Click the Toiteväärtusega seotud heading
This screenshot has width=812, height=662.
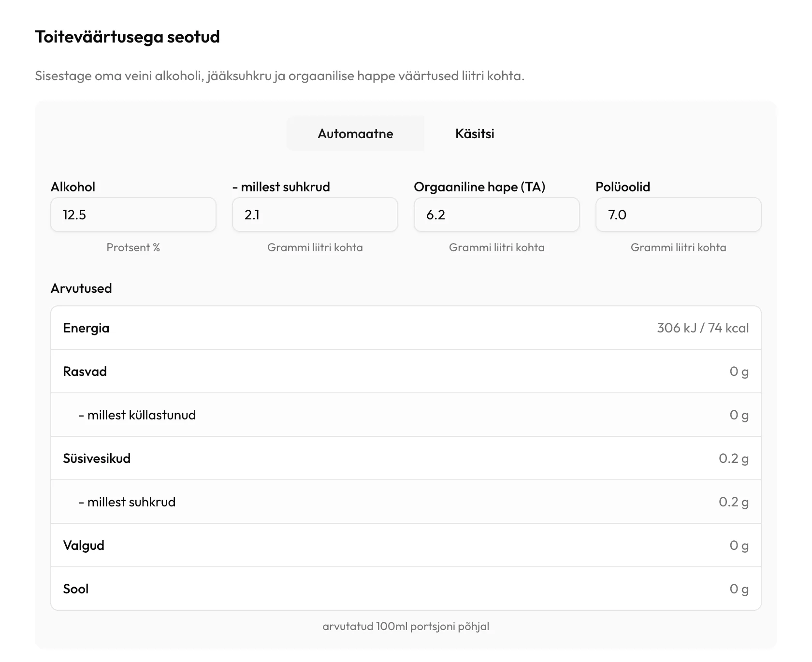pos(128,37)
